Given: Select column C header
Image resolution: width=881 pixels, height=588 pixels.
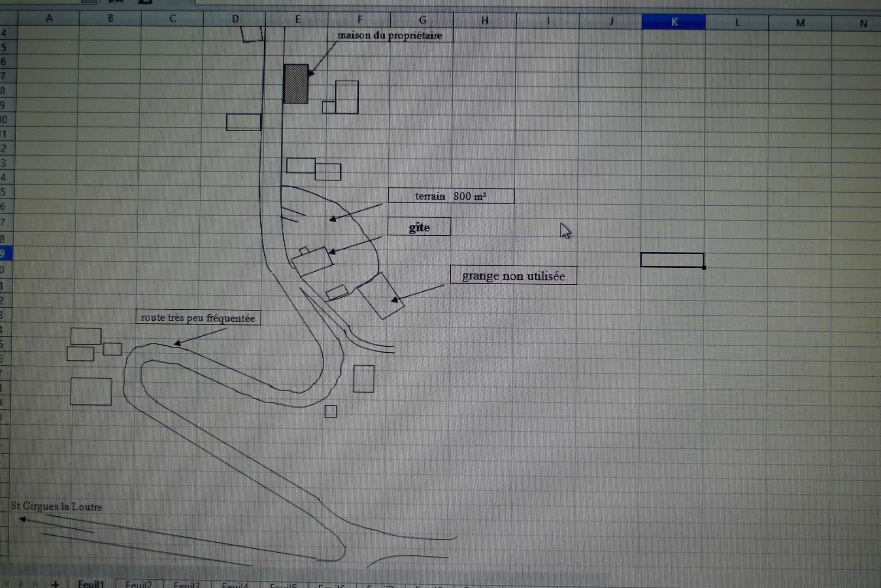Looking at the screenshot, I should 173,19.
